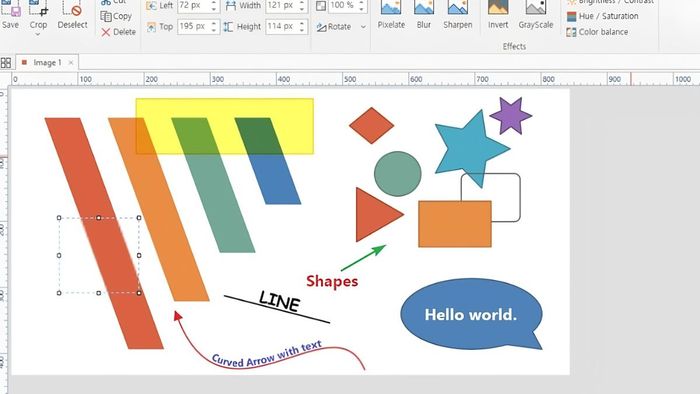Click the orange rectangle shape
This screenshot has height=394, width=700.
pos(455,224)
